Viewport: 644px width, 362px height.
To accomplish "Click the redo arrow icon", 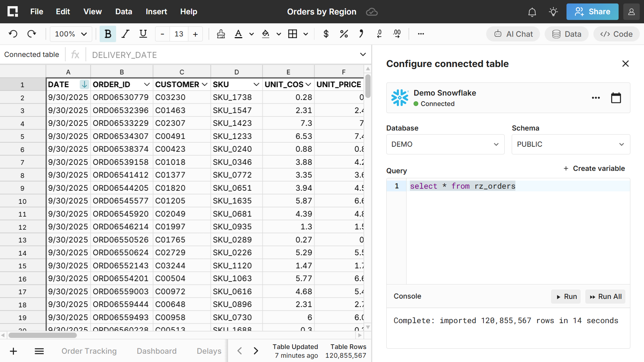I will [x=32, y=34].
